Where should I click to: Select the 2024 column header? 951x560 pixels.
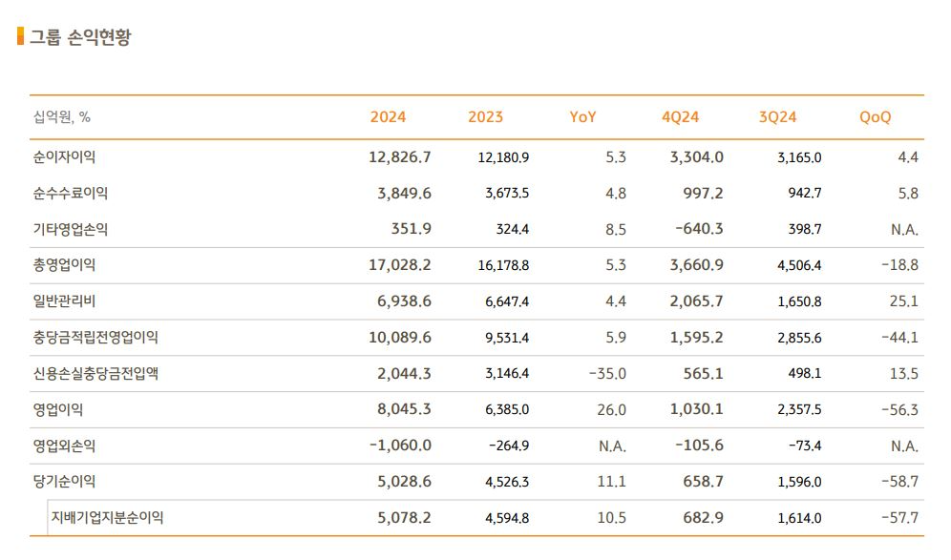[388, 117]
